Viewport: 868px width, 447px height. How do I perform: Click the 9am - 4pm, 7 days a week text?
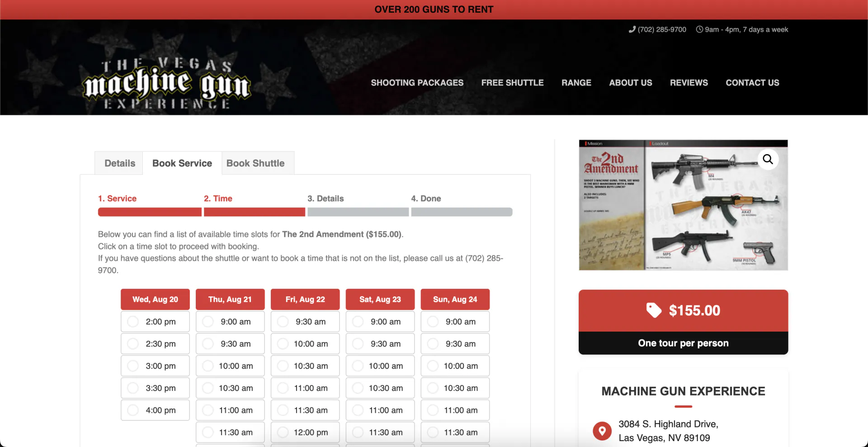click(x=746, y=29)
